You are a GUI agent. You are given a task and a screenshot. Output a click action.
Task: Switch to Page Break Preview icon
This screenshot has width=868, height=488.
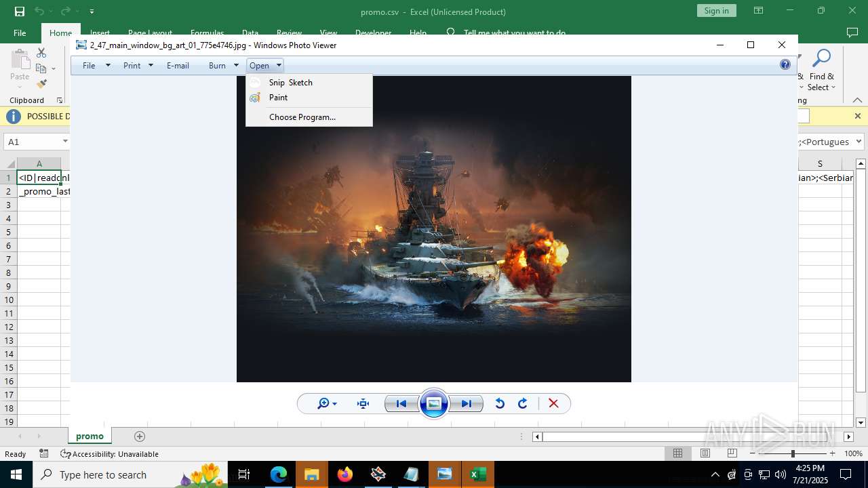(x=732, y=453)
